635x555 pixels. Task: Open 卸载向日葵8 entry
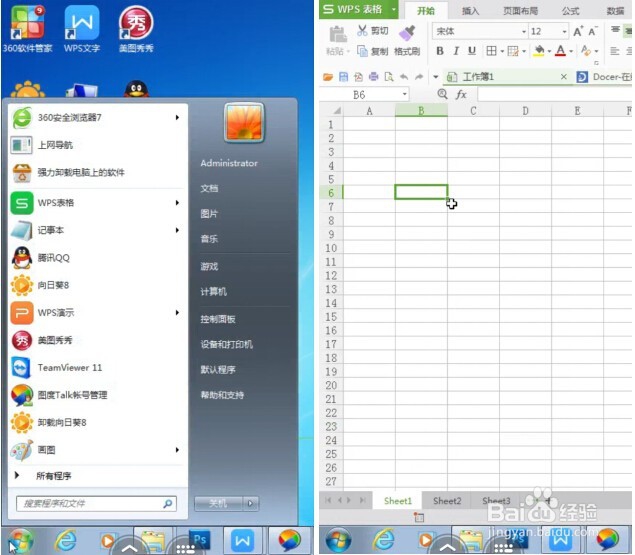(x=96, y=423)
